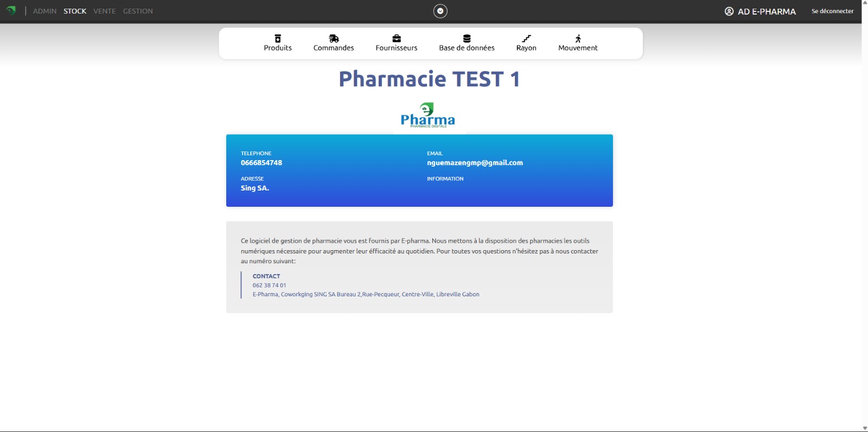The height and width of the screenshot is (432, 868).
Task: Click the telephone number 0666854748
Action: 261,163
